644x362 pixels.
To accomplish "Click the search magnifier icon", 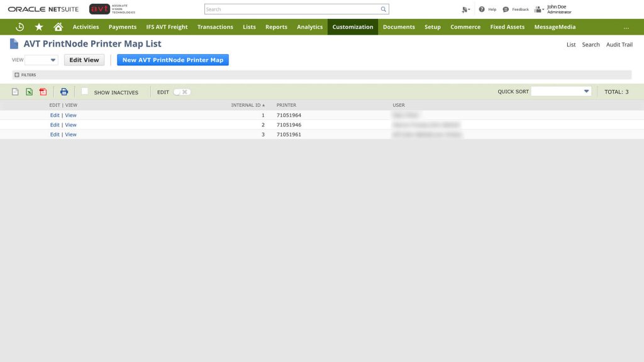I will pos(383,9).
